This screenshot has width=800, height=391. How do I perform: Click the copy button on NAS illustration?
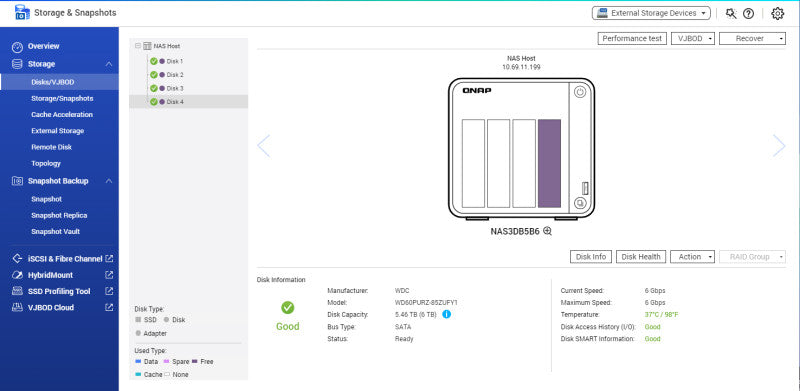[580, 203]
